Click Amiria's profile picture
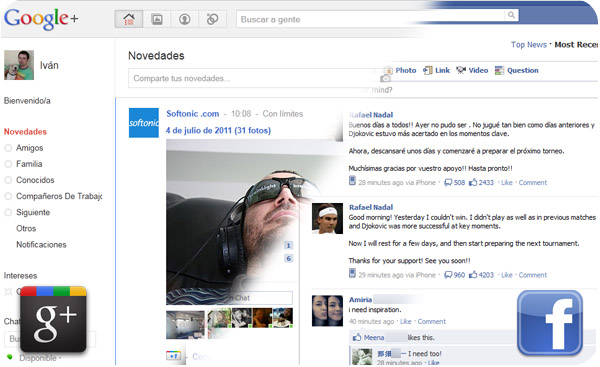The height and width of the screenshot is (367, 600). pos(327,311)
